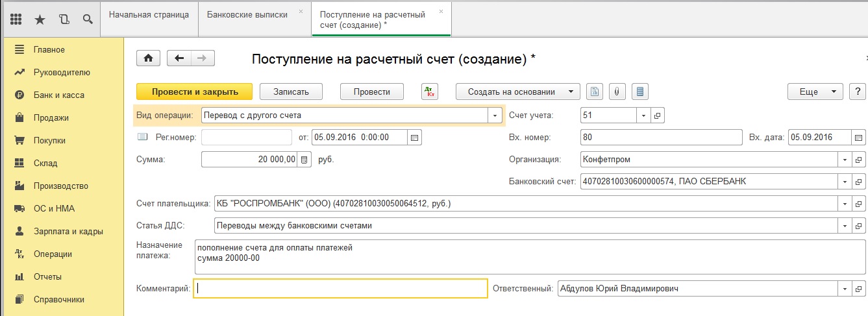
Task: Expand the Вид операции dropdown
Action: point(496,115)
